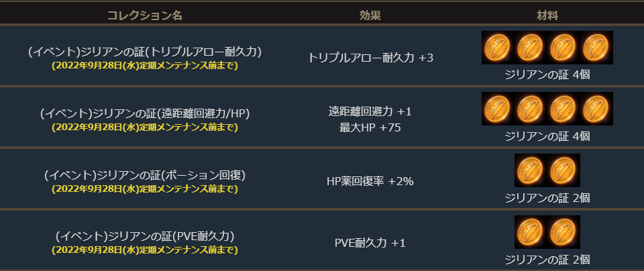Click the 効果 column header
The height and width of the screenshot is (271, 644).
point(370,14)
